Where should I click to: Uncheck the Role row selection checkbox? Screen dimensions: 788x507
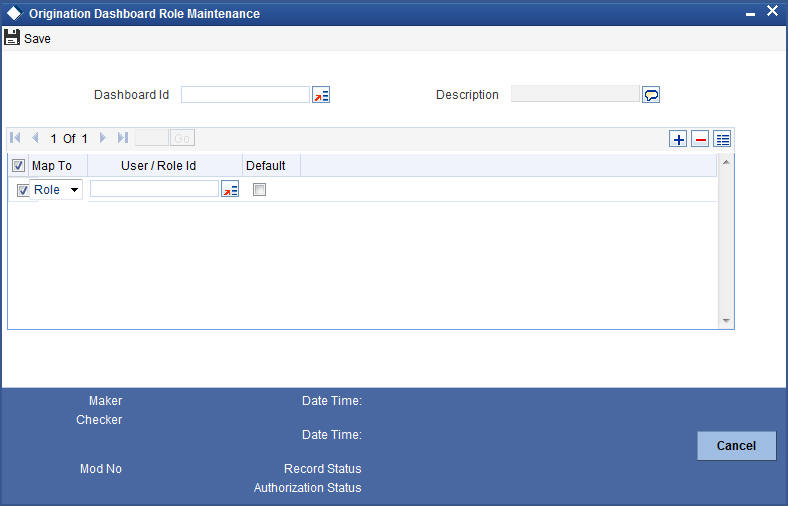[x=23, y=190]
